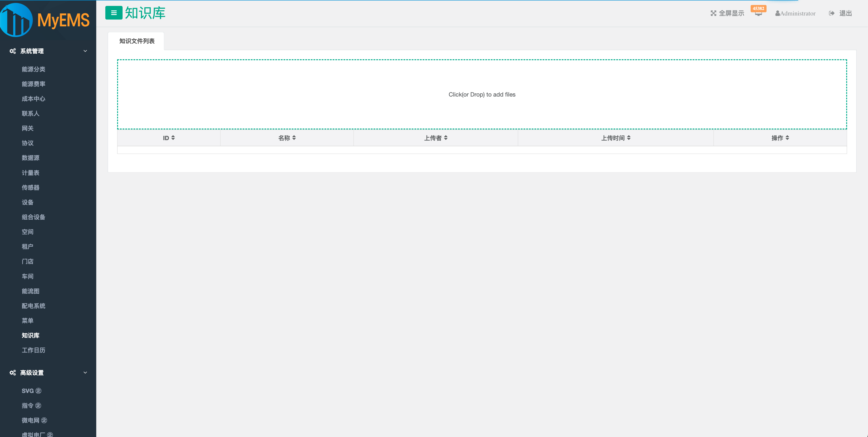
Task: Open 工作日历 sidebar link
Action: point(33,350)
